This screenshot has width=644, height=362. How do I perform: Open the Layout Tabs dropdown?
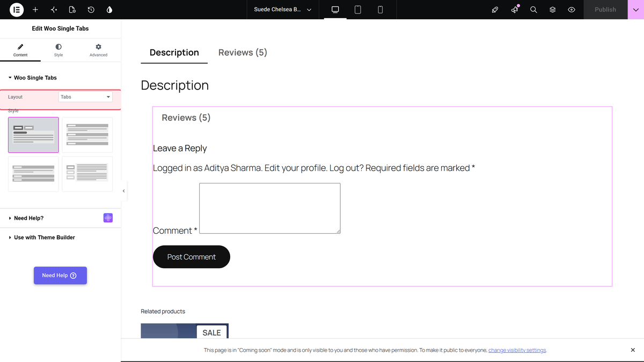(85, 97)
